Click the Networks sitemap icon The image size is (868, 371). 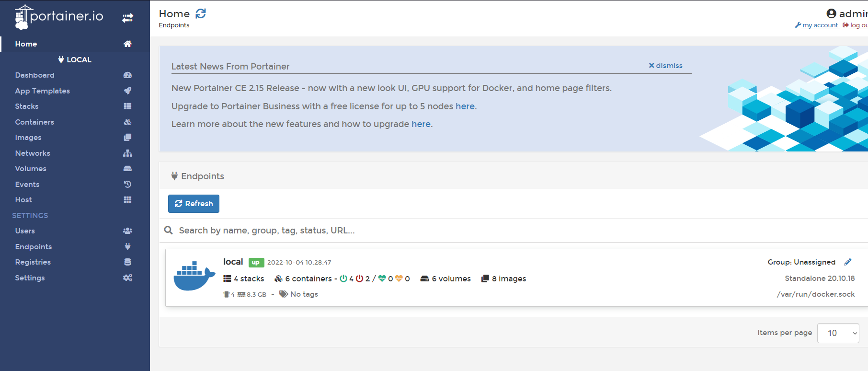[127, 153]
